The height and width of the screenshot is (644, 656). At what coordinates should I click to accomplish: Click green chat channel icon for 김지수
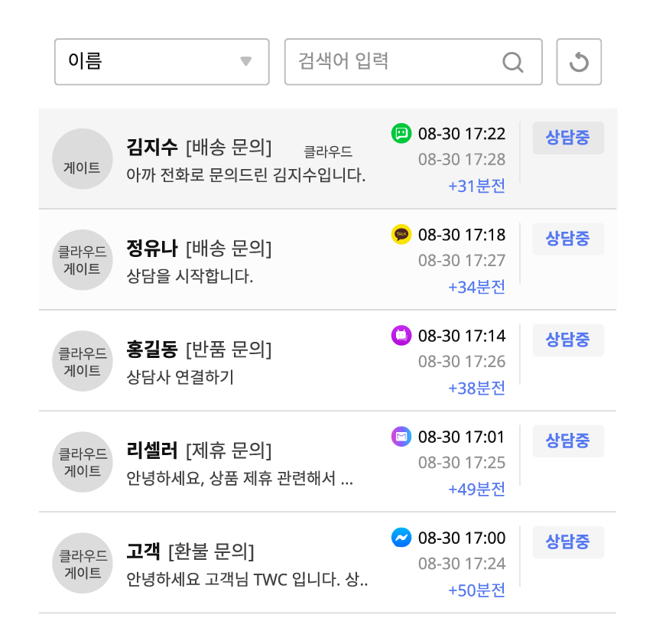point(401,134)
